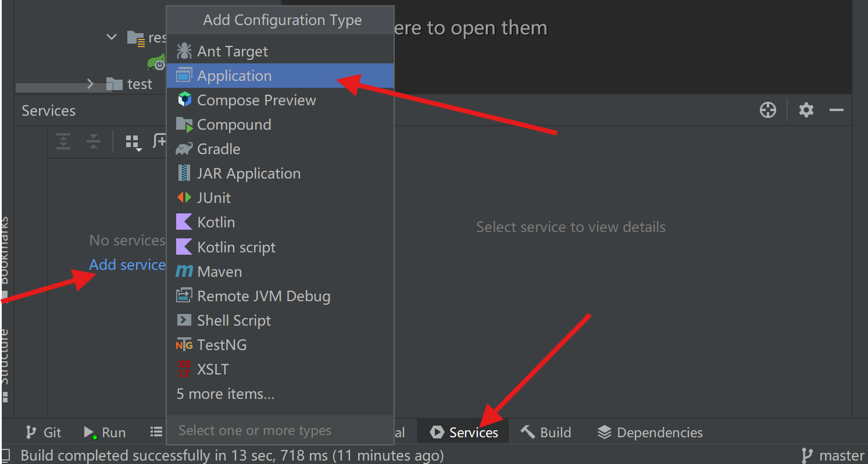The image size is (868, 464).
Task: Expand the test folder chevron
Action: (90, 84)
